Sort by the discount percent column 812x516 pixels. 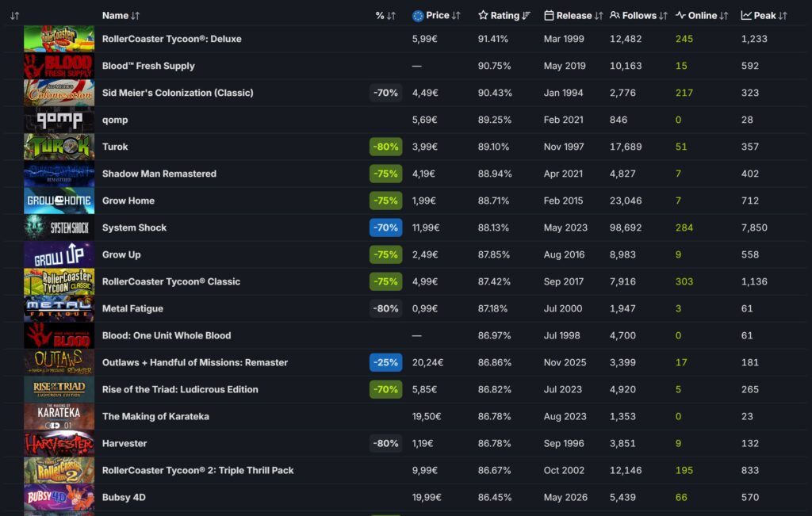click(x=385, y=16)
